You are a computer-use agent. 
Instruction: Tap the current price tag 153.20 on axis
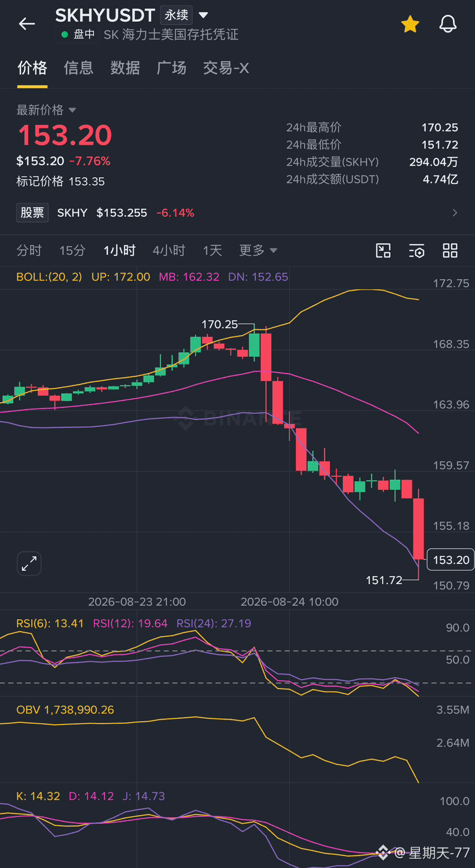(451, 560)
